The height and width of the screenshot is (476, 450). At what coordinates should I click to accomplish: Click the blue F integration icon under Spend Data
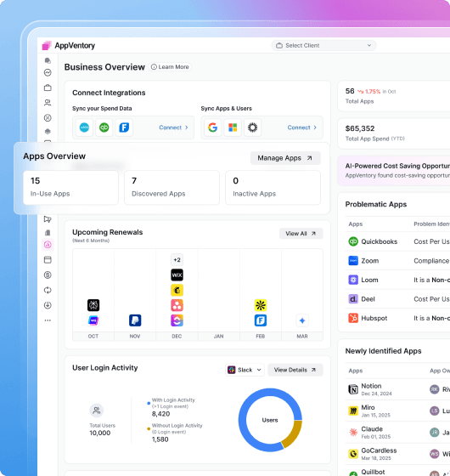click(124, 127)
